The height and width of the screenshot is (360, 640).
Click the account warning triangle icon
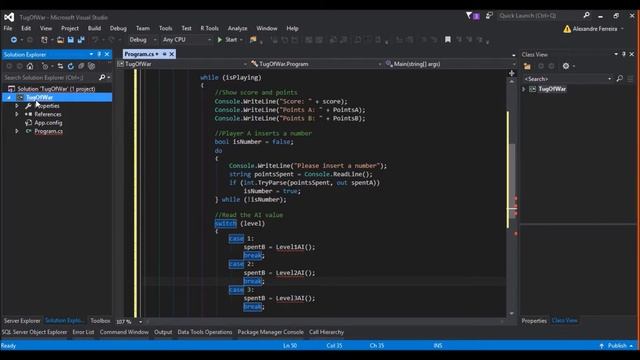point(567,29)
